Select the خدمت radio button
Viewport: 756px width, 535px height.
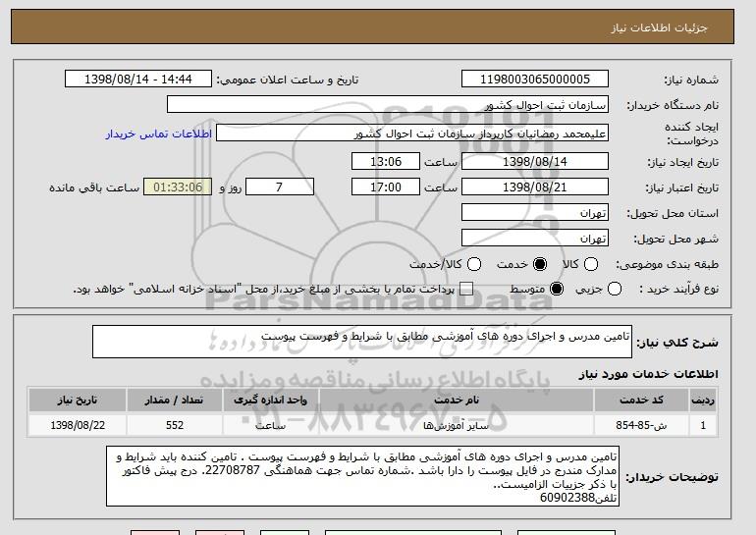coord(540,264)
